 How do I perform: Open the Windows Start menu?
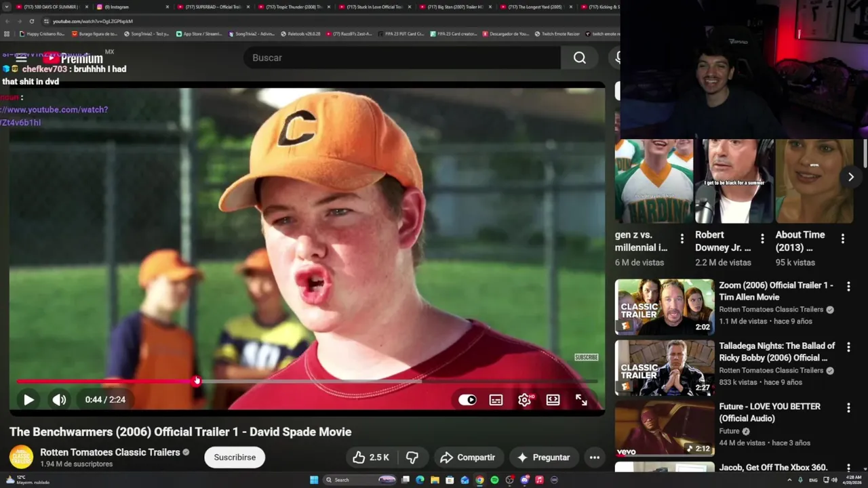point(314,480)
